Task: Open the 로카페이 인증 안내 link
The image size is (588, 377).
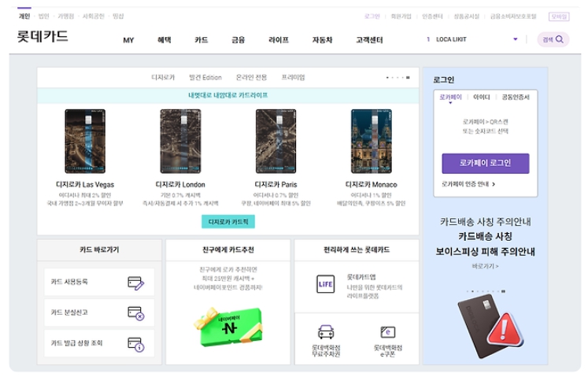Action: point(468,184)
